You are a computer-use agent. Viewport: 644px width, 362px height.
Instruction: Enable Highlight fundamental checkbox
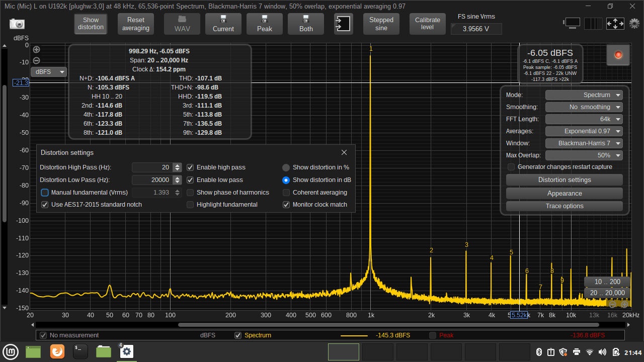coord(190,205)
